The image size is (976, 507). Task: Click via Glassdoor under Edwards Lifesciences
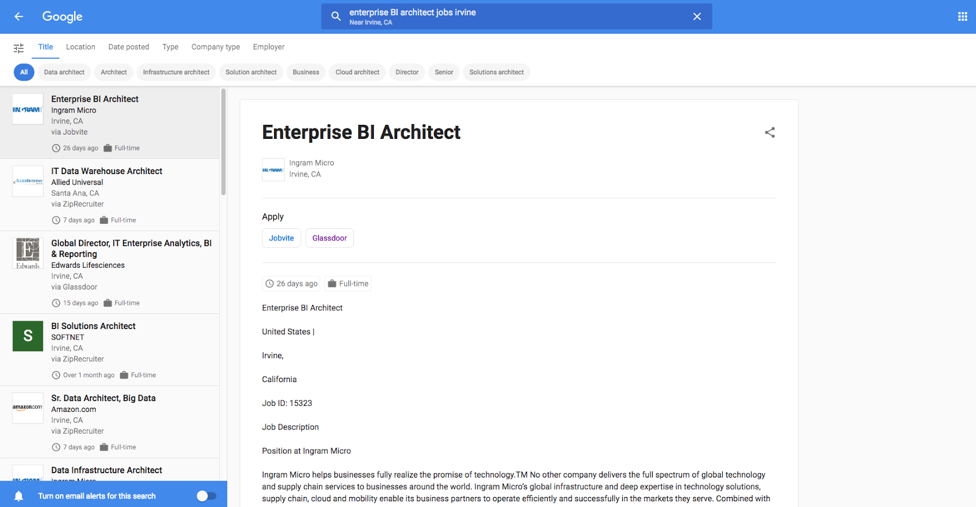[74, 287]
